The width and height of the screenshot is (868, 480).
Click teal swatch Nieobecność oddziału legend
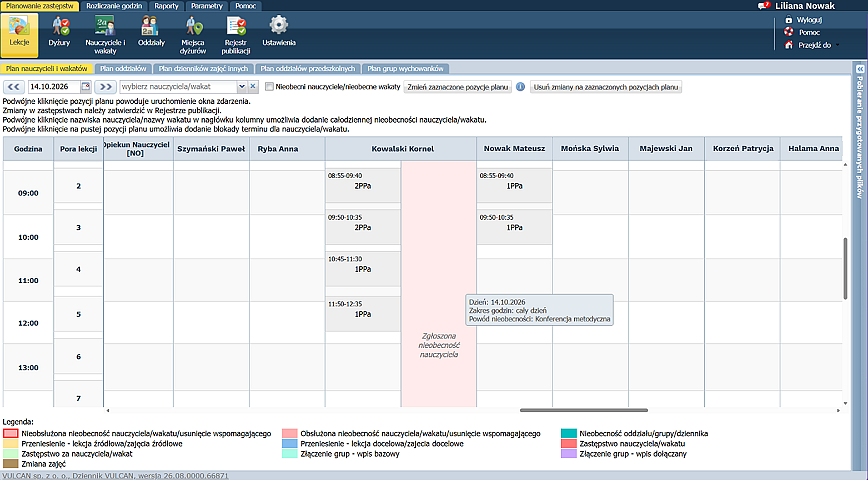[569, 433]
